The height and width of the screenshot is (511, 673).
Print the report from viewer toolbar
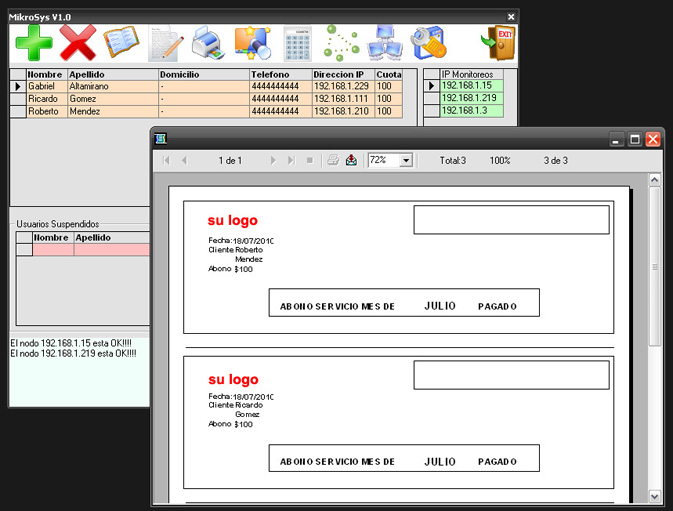coord(333,160)
